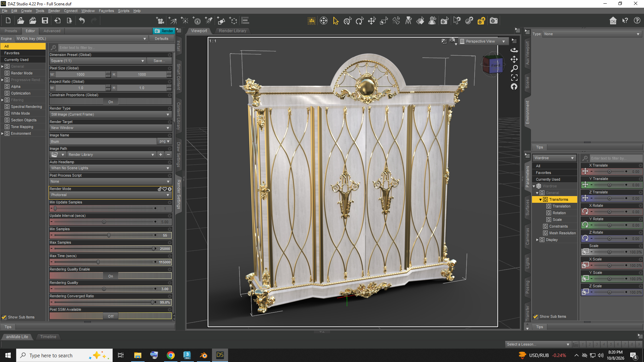This screenshot has width=644, height=362.
Task: Toggle the Show Sub Items checkbox in Render Settings
Action: (x=4, y=317)
